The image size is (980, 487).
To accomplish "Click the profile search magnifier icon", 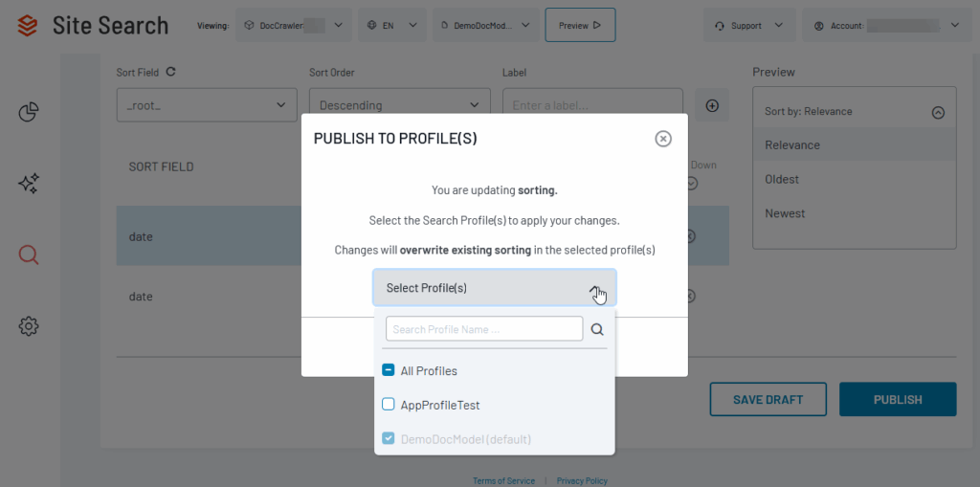I will [597, 329].
